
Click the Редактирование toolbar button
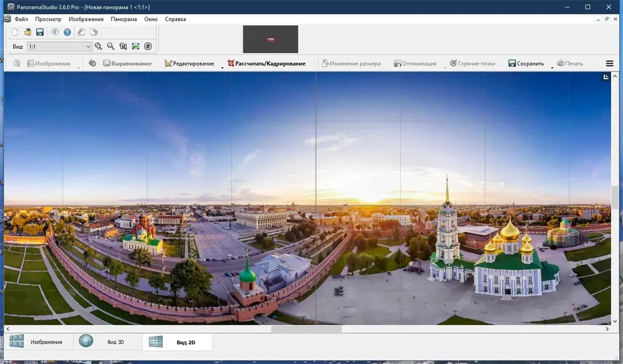[x=189, y=63]
